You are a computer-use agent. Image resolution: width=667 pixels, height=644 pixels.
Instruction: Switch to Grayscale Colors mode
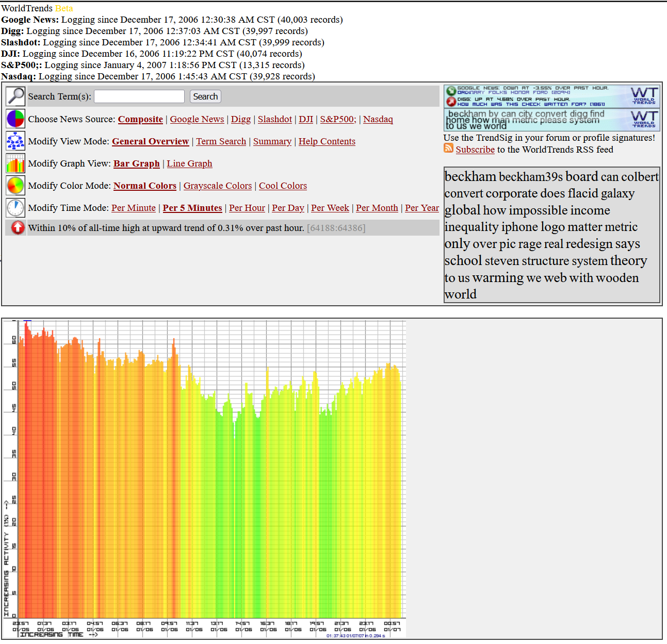(218, 186)
